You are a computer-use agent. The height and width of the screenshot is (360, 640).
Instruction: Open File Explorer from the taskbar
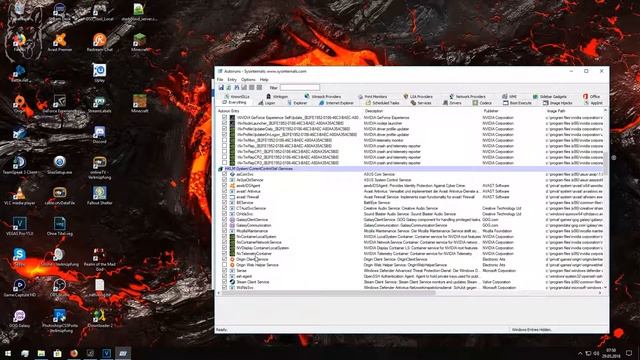point(41,353)
